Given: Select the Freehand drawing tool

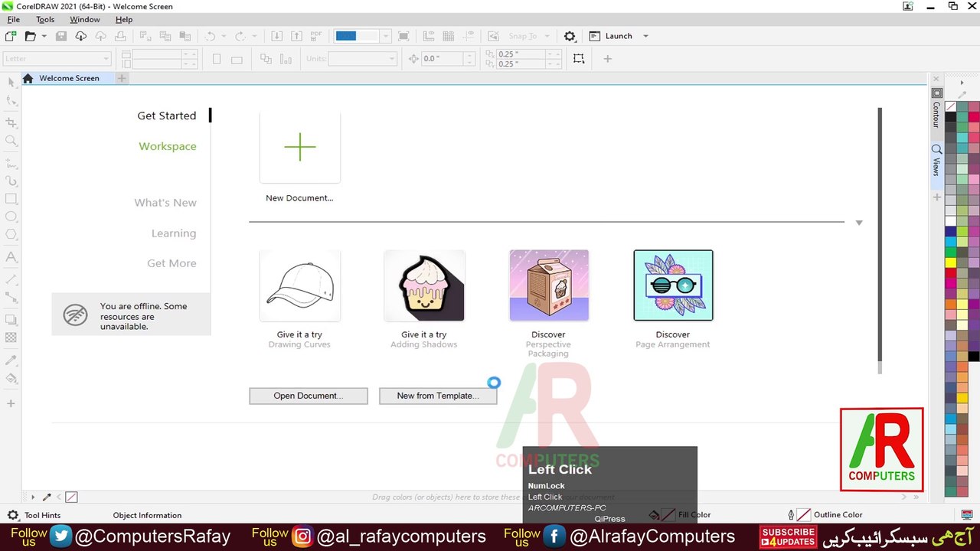Looking at the screenshot, I should (11, 162).
